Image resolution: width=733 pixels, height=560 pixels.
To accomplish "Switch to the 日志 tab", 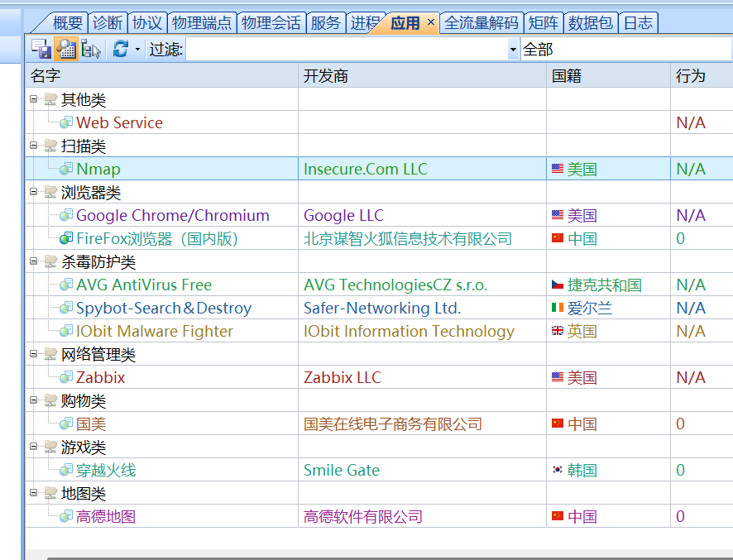I will point(638,23).
